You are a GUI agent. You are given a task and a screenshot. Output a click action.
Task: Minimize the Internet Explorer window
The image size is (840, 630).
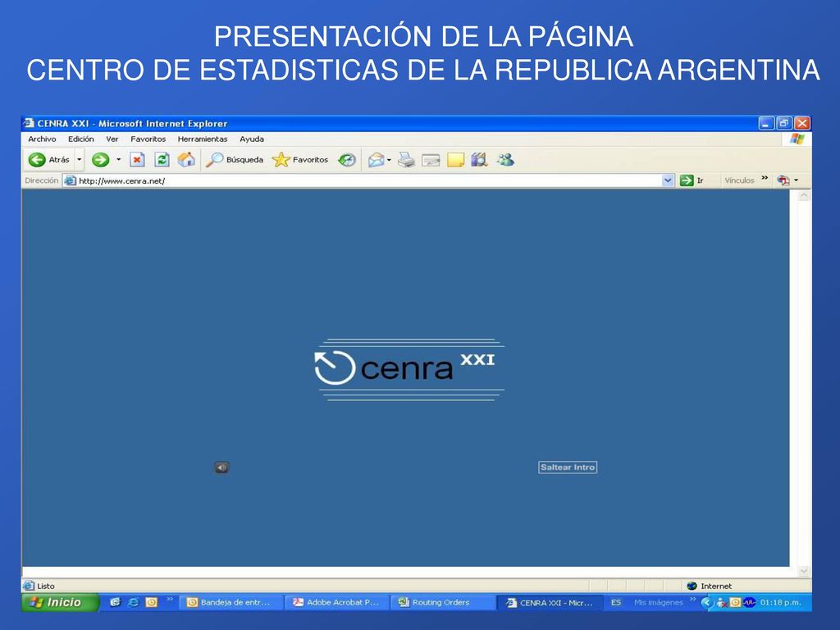point(767,123)
